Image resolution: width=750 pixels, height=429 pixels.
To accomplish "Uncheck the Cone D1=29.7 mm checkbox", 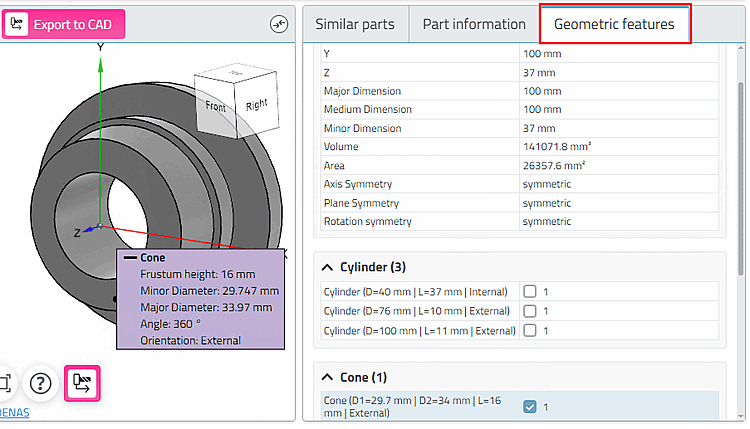I will 530,406.
